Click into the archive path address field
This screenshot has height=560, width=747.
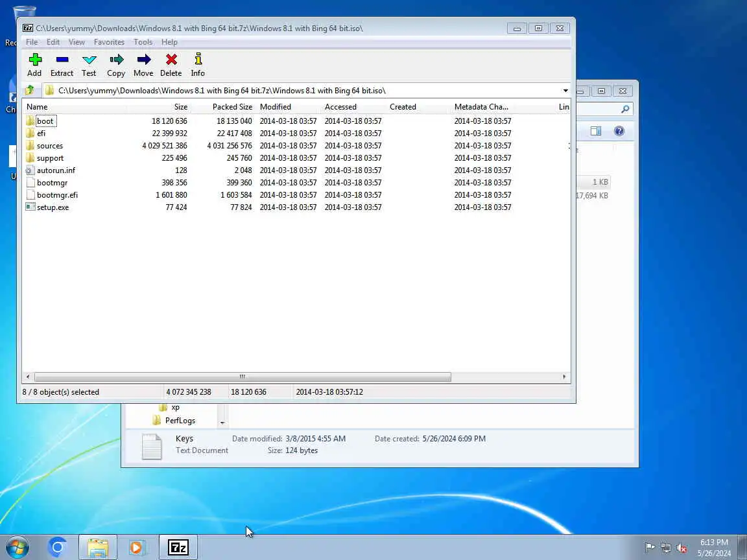point(305,91)
